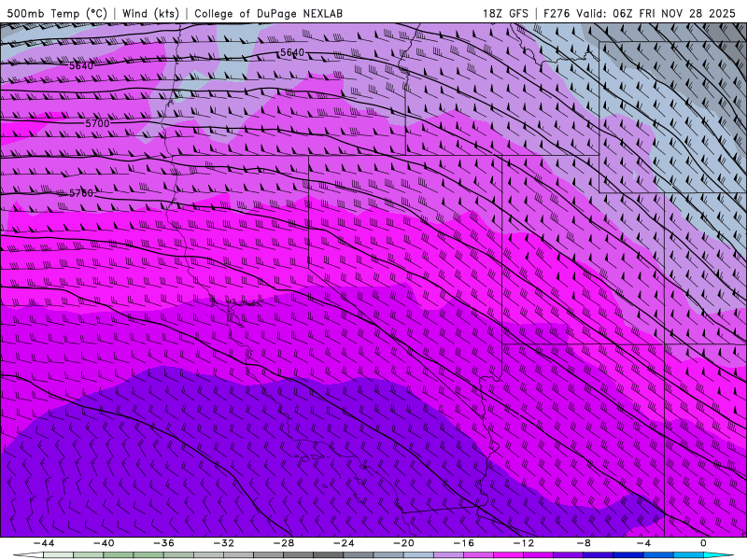The width and height of the screenshot is (747, 560).
Task: Click the "0" colorbar tick label
Action: click(703, 543)
